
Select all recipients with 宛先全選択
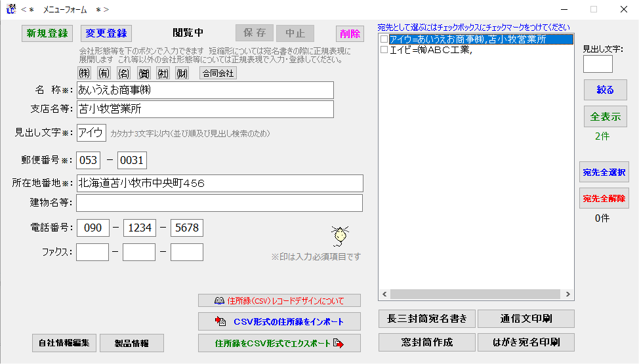coord(604,172)
